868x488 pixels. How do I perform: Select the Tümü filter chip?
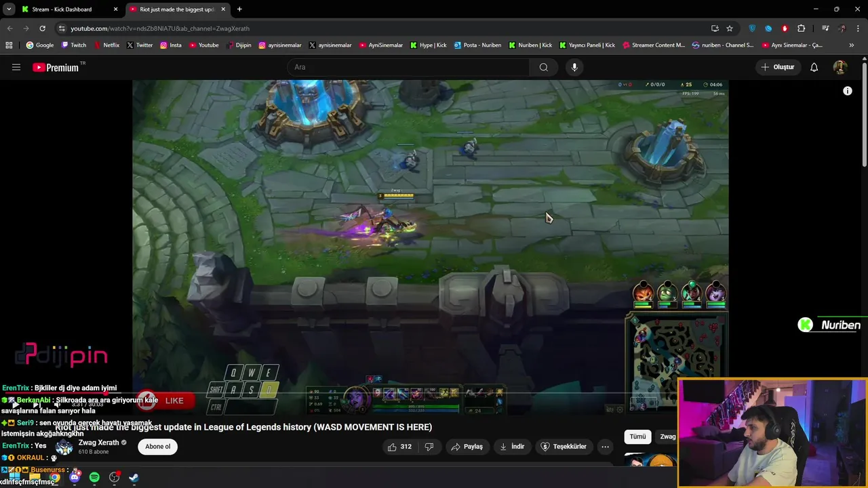[x=637, y=436]
